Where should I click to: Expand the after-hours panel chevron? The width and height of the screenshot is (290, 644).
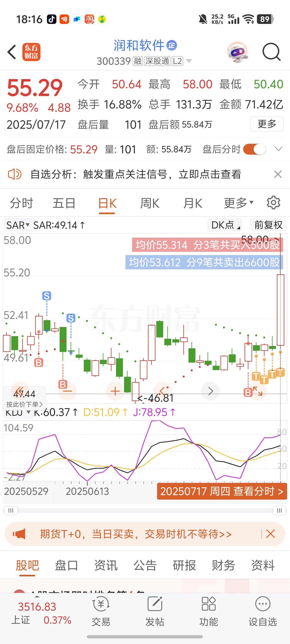pos(278,149)
